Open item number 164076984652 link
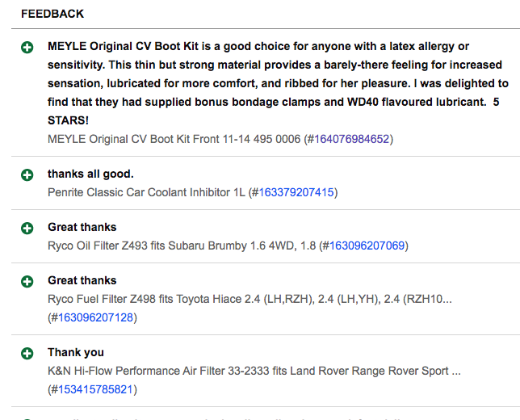This screenshot has height=420, width=520. [351, 139]
